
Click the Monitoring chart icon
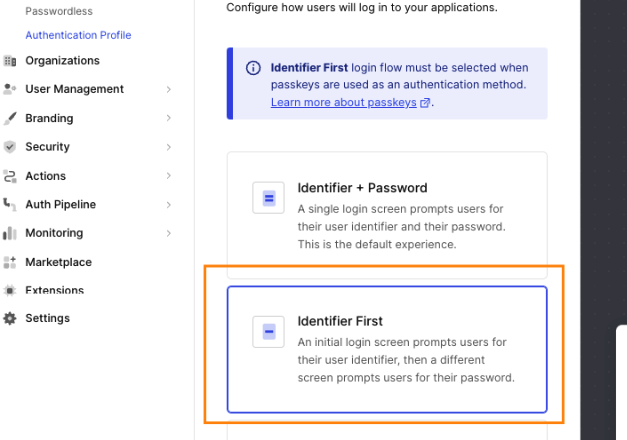coord(10,233)
